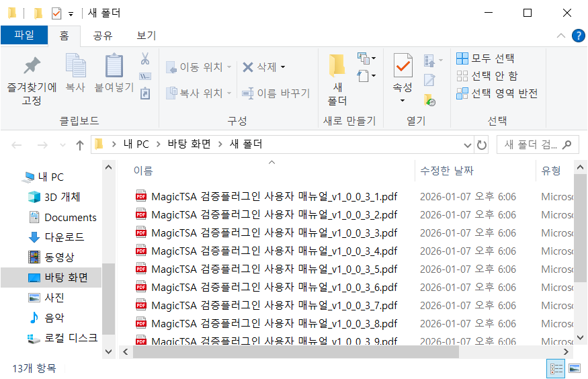Image resolution: width=588 pixels, height=379 pixels.
Task: Switch to the 보기 tab
Action: [146, 36]
